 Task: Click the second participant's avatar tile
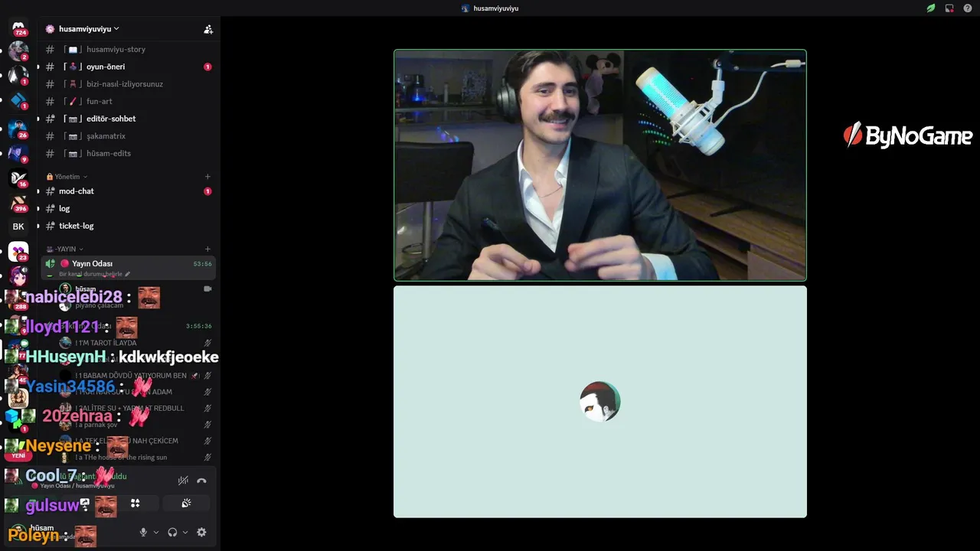pos(600,402)
